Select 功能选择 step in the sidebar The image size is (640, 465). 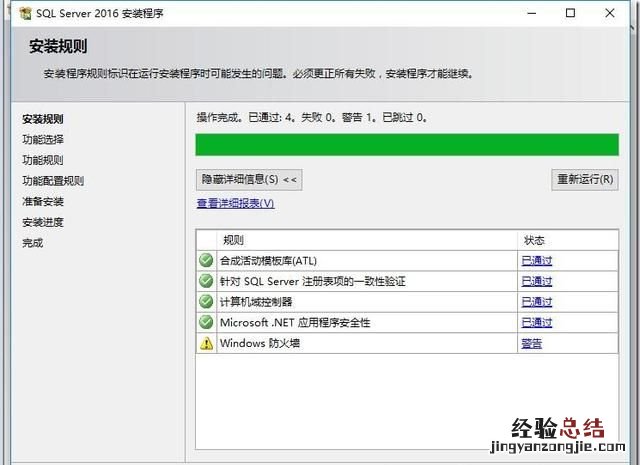tap(43, 140)
